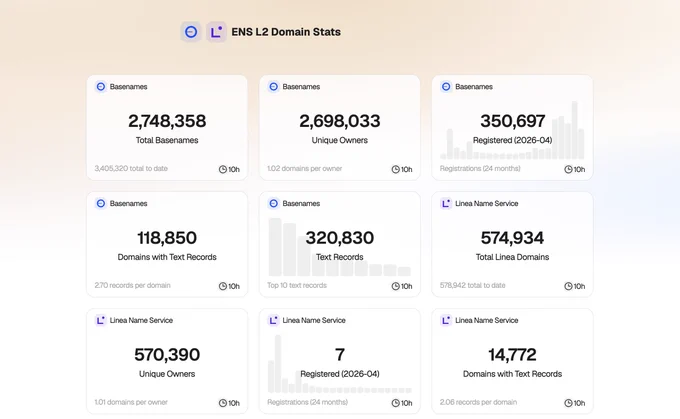680x419 pixels.
Task: Click the clock icon on the Total Linea Domains card
Action: point(568,286)
